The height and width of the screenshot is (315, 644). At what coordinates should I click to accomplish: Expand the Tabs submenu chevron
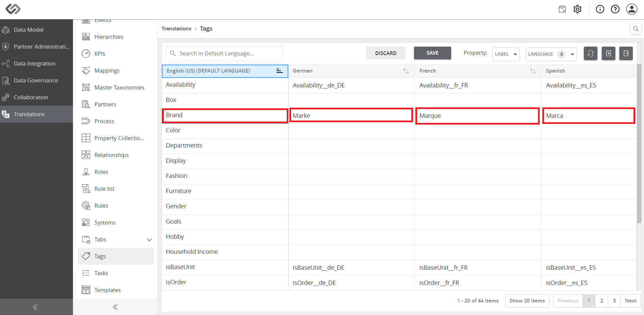[x=149, y=240]
